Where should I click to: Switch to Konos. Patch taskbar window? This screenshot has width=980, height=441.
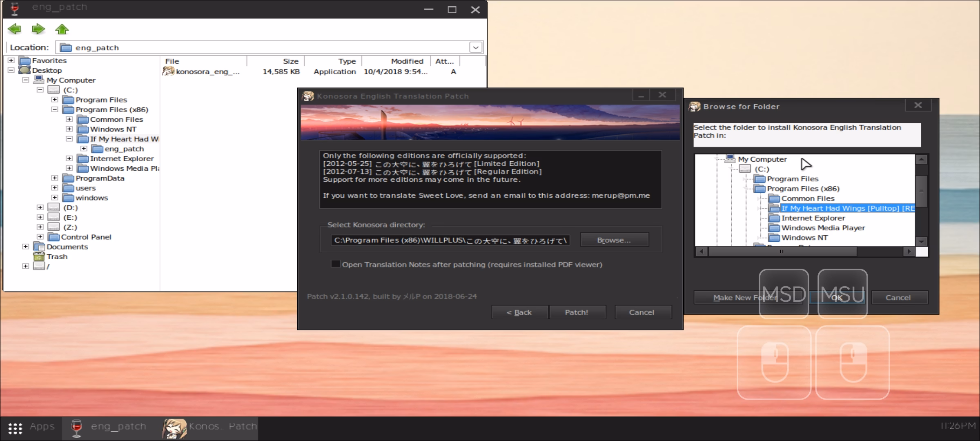coord(210,427)
